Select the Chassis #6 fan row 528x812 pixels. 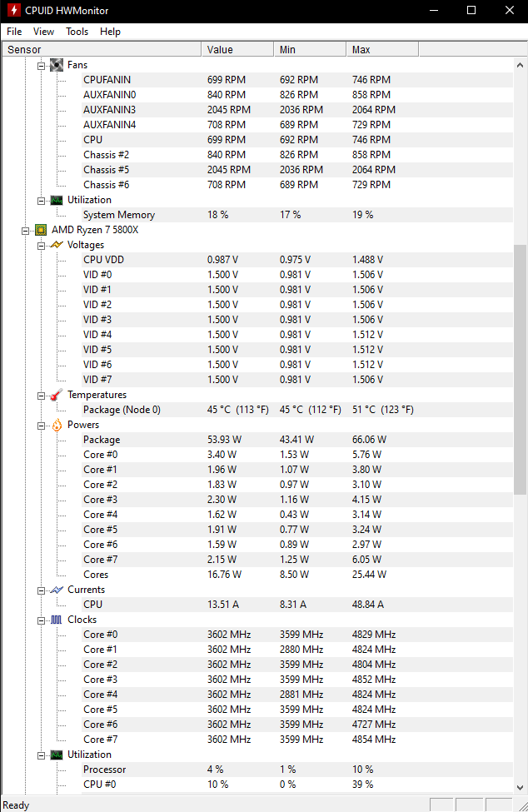(x=297, y=185)
